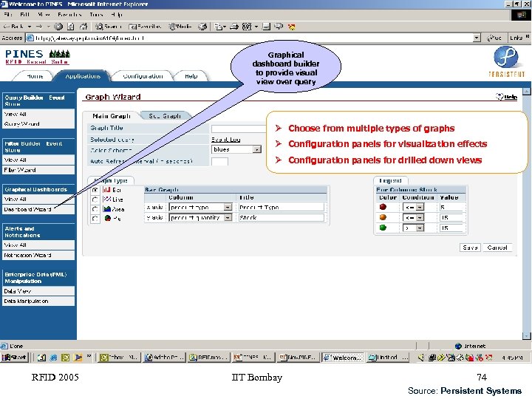Click the History toolbar icon
This screenshot has height=399, width=532.
(202, 27)
